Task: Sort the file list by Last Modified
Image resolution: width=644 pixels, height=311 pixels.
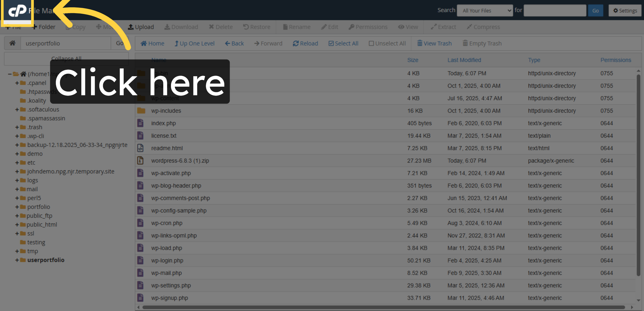Action: click(464, 60)
